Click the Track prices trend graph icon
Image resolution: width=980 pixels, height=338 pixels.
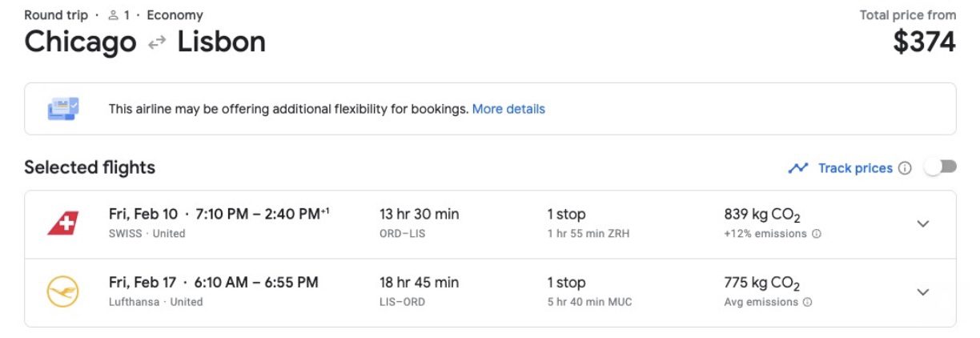pos(797,168)
